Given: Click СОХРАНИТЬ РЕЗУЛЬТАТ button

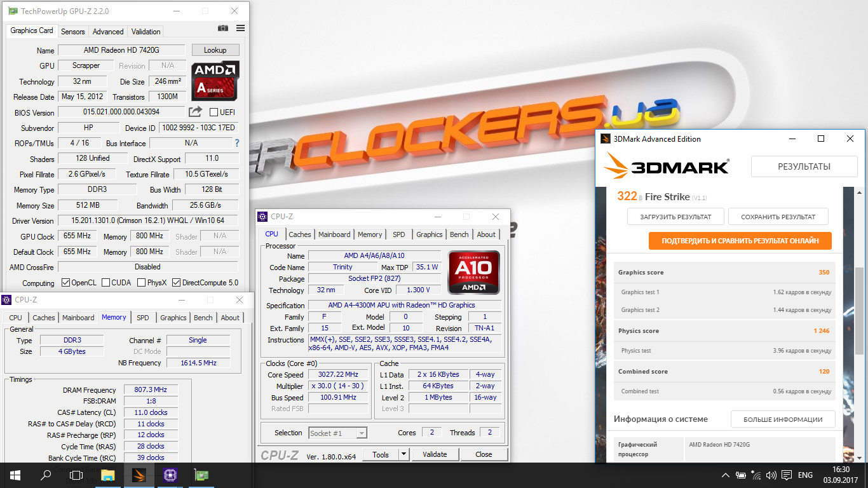Looking at the screenshot, I should tap(778, 217).
